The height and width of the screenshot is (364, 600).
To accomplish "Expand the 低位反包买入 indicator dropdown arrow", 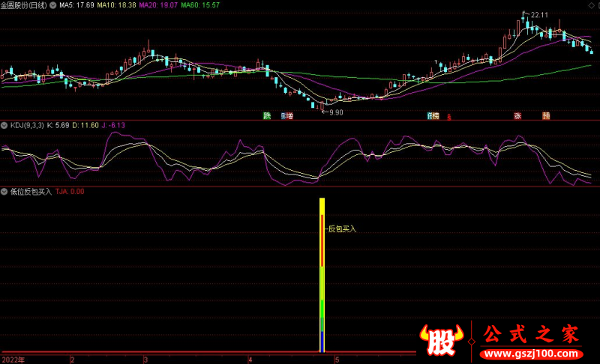I will click(4, 192).
